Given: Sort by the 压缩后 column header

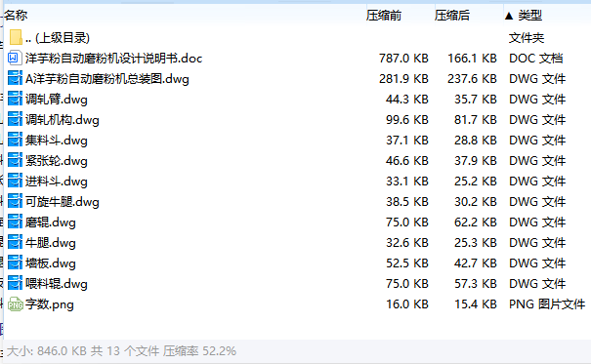Looking at the screenshot, I should 452,16.
